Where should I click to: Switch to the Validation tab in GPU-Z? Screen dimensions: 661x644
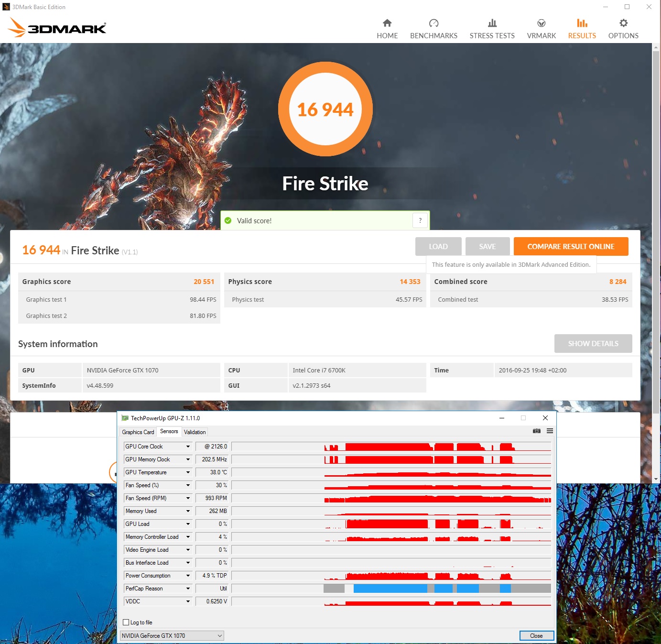tap(195, 432)
